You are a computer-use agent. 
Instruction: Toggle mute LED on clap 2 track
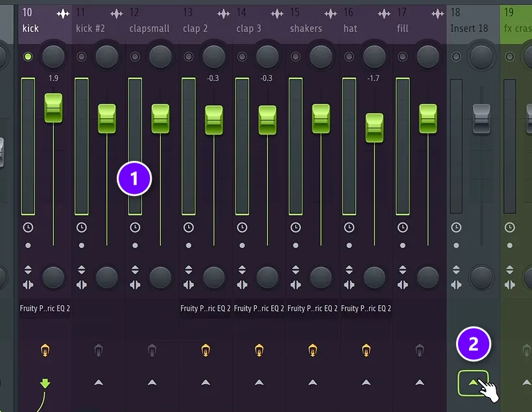(189, 56)
